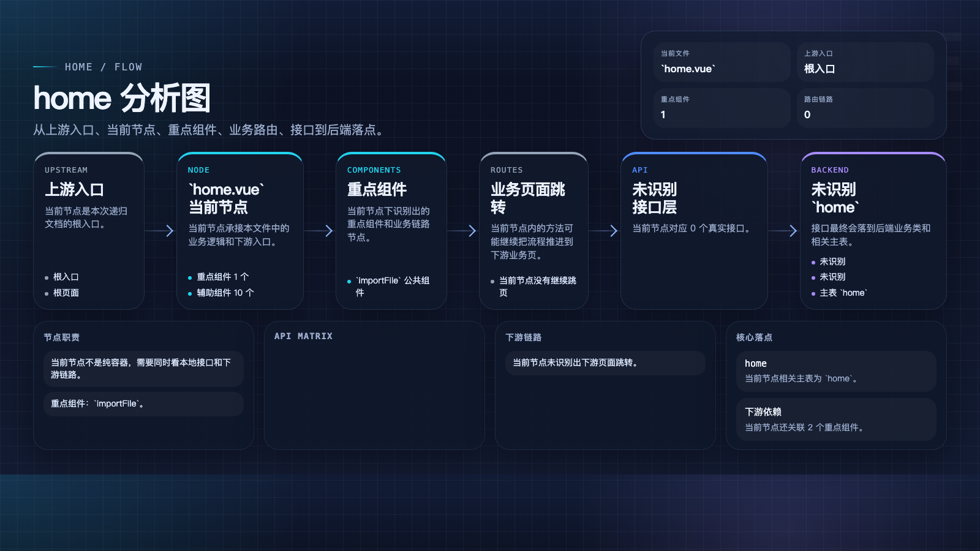Click the '当前节点对应 0 个真实接口。' text
The height and width of the screenshot is (551, 980).
[x=693, y=228]
